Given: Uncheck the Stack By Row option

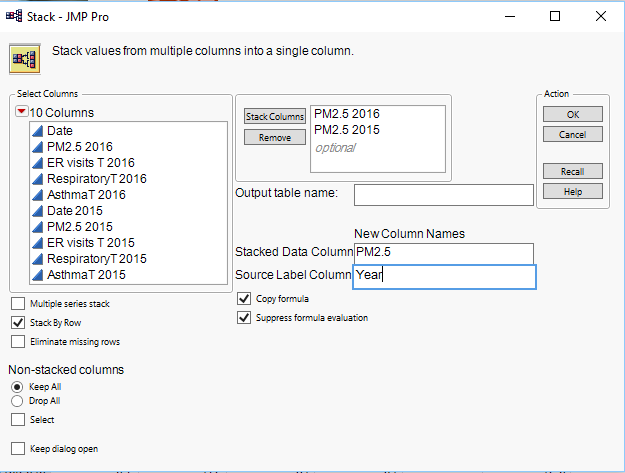Looking at the screenshot, I should (17, 323).
